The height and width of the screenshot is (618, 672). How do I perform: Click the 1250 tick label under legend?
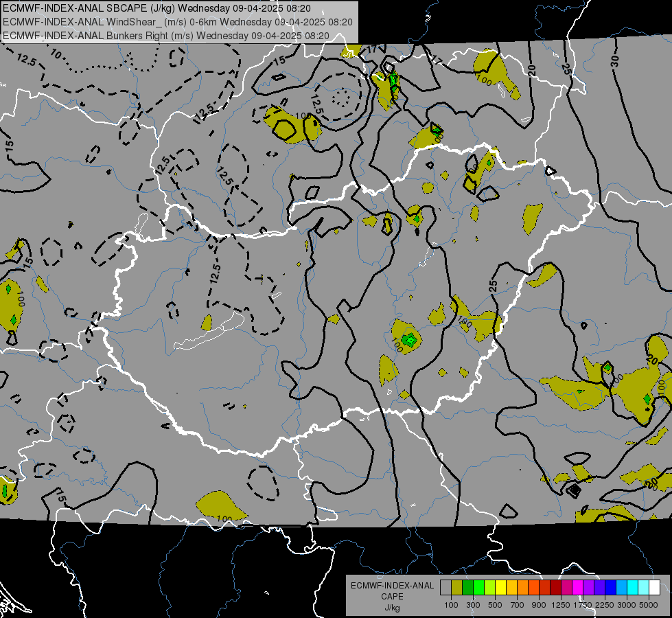pos(561,605)
